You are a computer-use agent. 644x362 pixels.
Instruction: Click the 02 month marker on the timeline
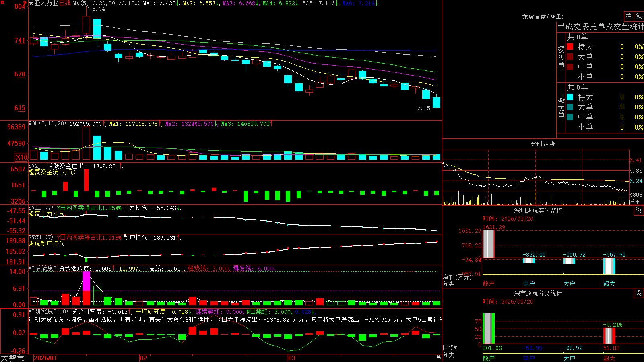[x=143, y=358]
